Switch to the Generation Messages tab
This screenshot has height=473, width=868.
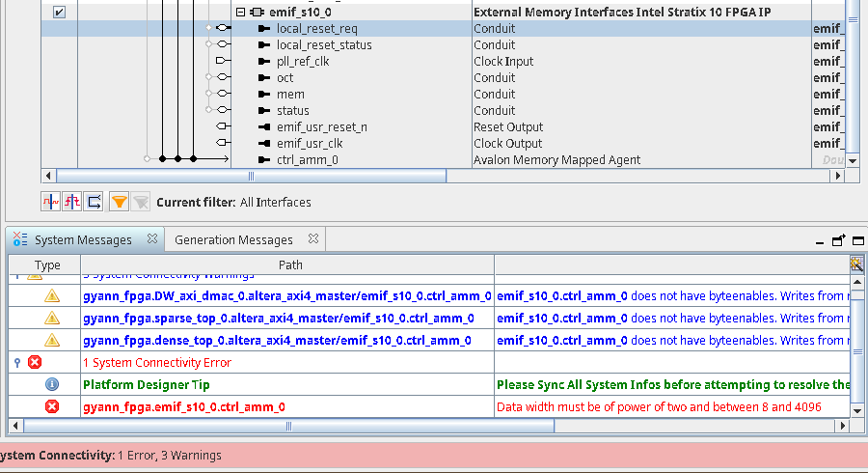[x=233, y=239]
